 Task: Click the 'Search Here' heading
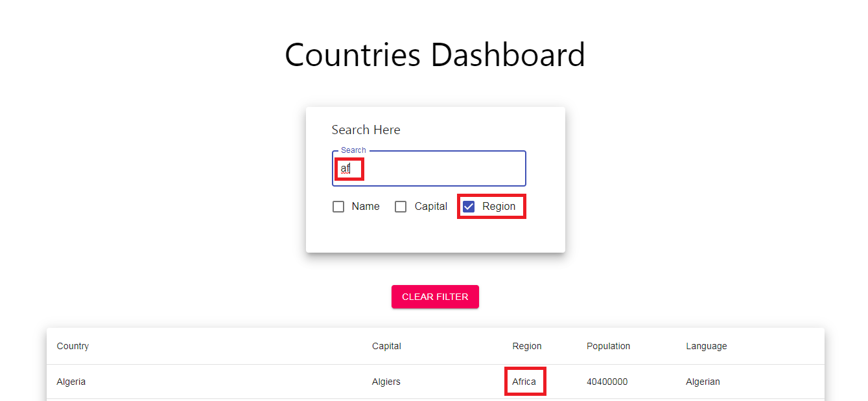tap(366, 130)
